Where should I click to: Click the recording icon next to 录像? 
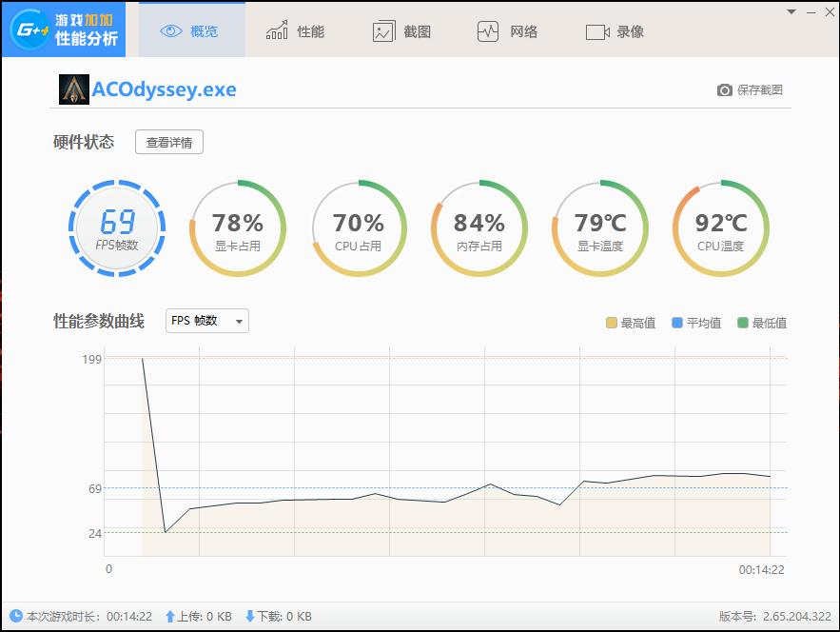598,30
